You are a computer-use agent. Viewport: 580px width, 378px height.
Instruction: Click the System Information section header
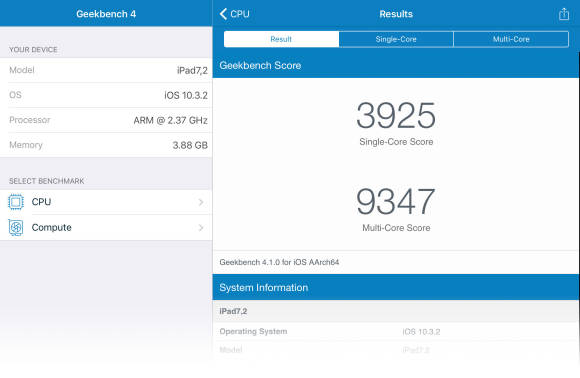pyautogui.click(x=396, y=287)
